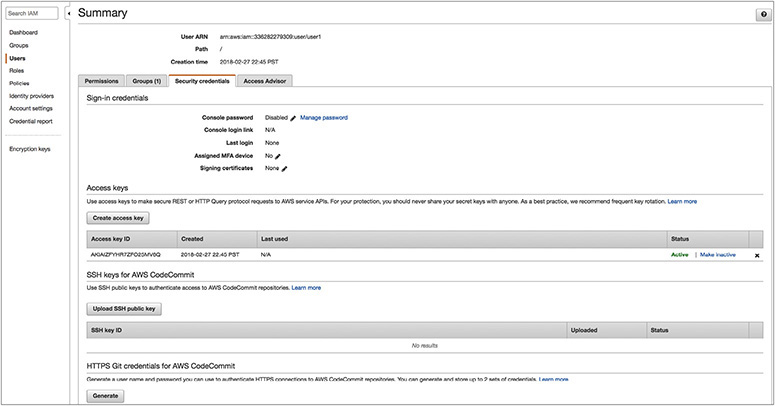Focus the Search IAM input field
Image resolution: width=775 pixels, height=406 pixels.
[x=32, y=13]
